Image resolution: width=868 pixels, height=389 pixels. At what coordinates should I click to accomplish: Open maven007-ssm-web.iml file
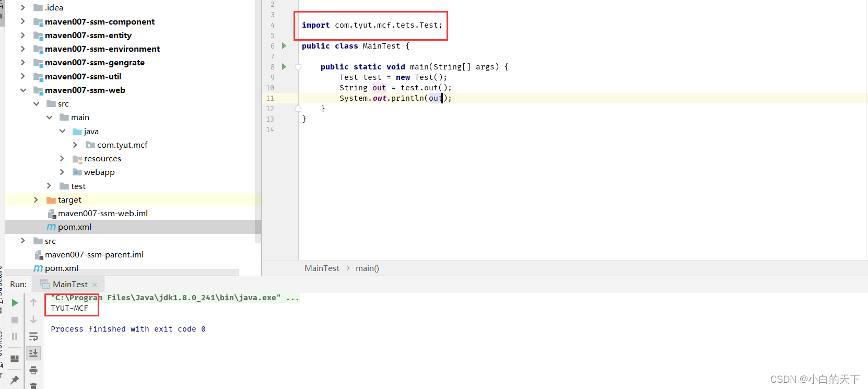pyautogui.click(x=103, y=213)
